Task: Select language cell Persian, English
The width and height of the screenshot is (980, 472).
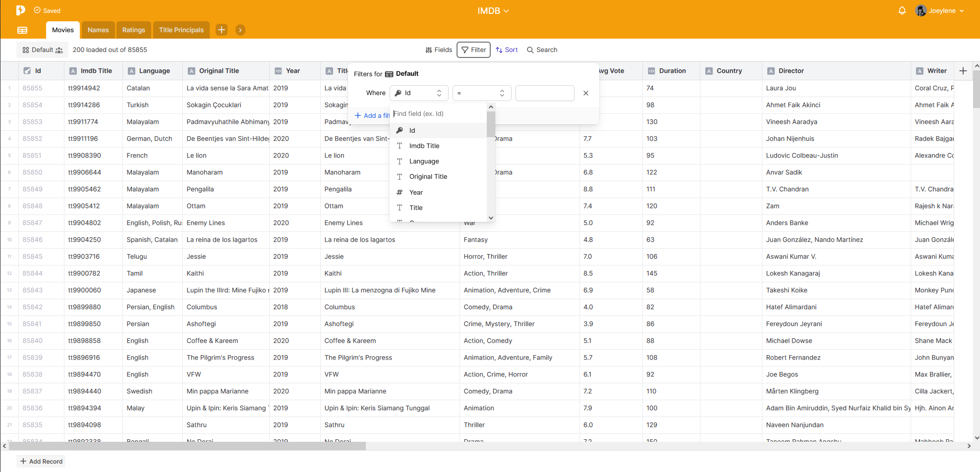Action: click(153, 307)
